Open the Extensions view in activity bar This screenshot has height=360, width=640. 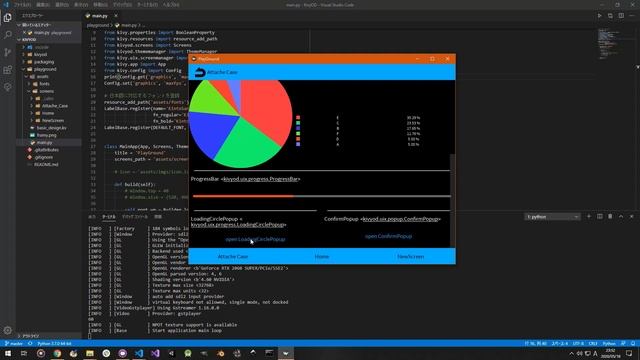click(x=8, y=70)
